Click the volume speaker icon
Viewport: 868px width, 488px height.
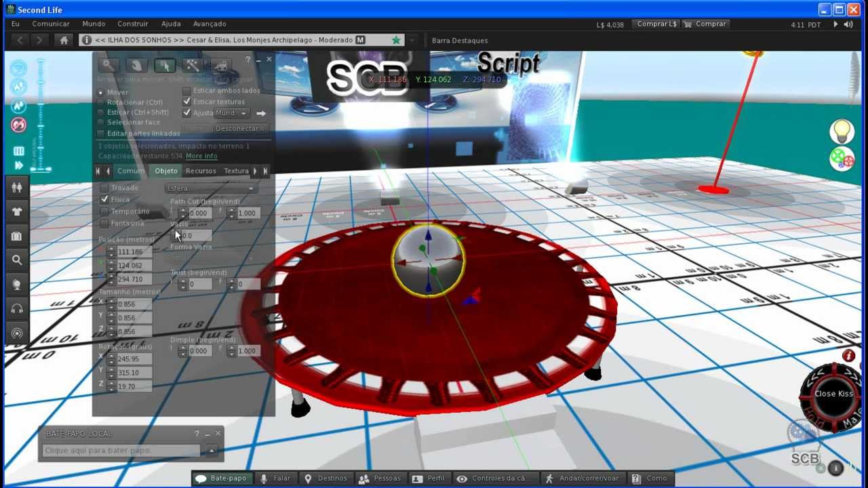(x=848, y=24)
